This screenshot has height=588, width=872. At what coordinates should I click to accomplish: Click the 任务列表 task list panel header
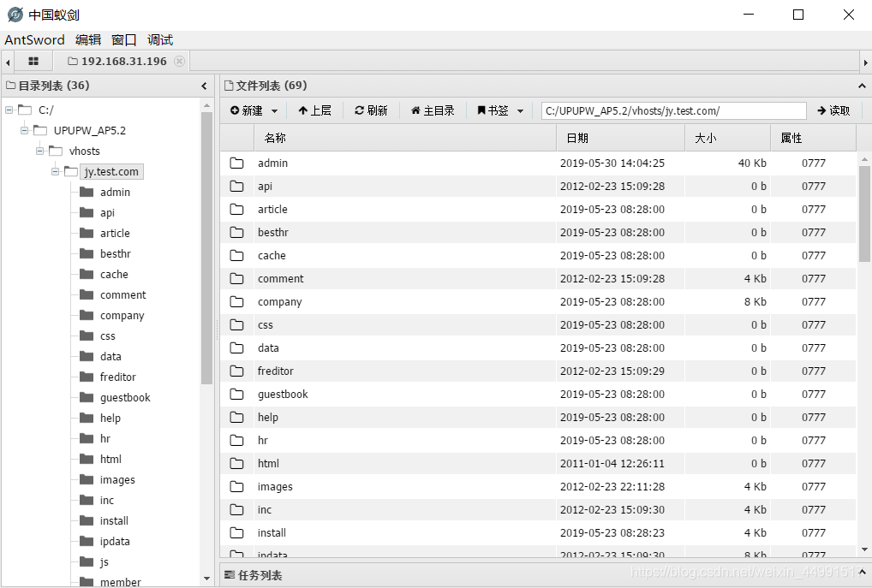pos(545,575)
